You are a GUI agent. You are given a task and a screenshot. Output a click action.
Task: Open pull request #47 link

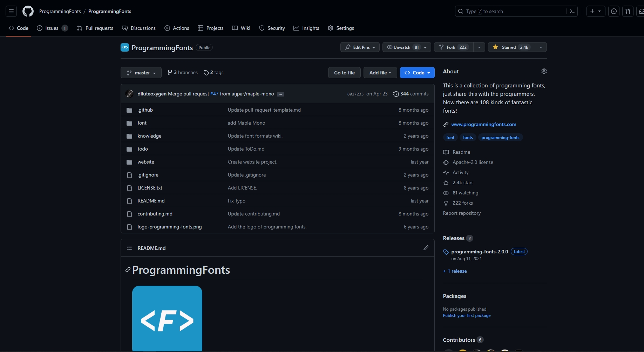pyautogui.click(x=214, y=94)
